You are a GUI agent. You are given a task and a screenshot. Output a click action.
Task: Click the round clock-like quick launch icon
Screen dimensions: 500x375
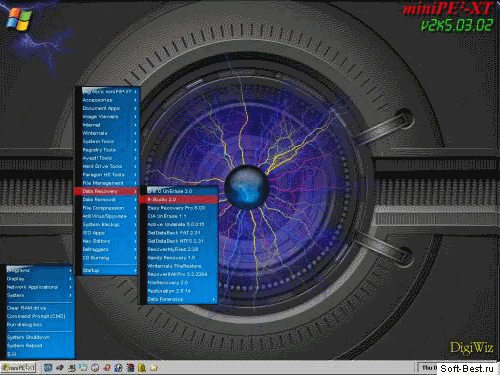(95, 368)
